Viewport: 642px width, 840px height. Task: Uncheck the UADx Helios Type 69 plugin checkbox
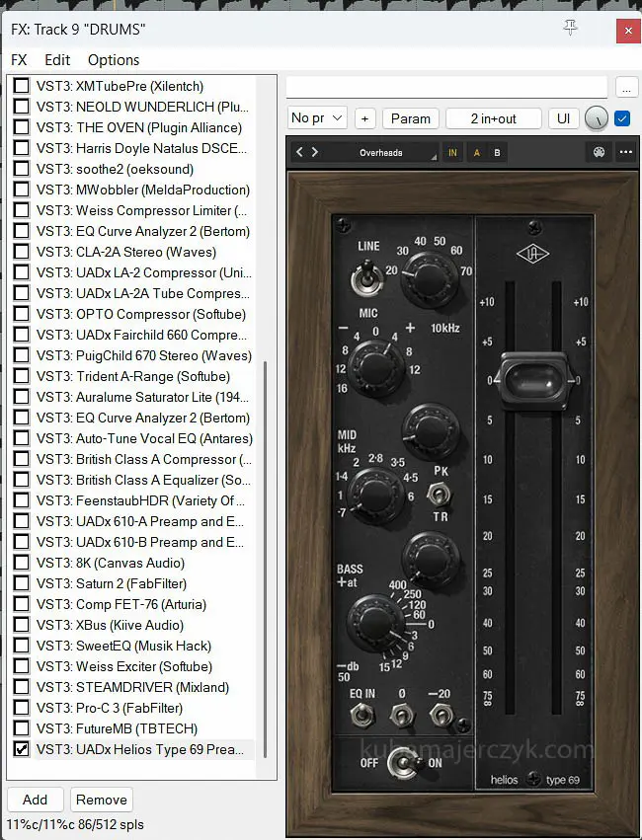pos(21,749)
